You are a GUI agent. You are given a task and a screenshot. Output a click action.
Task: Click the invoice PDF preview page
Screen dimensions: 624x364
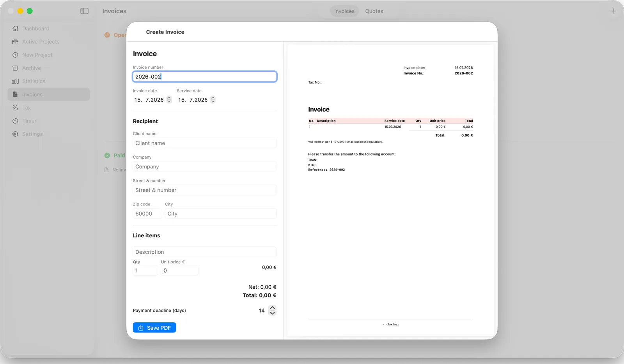pos(390,190)
